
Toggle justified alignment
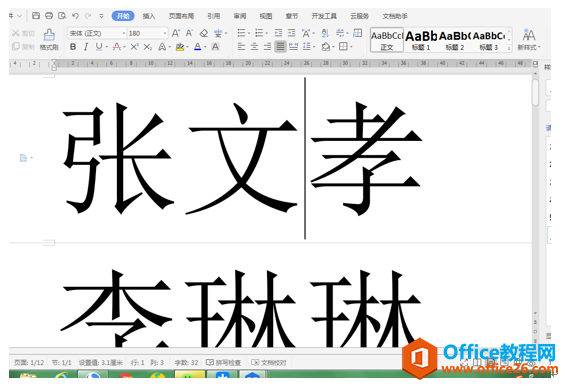click(x=280, y=47)
